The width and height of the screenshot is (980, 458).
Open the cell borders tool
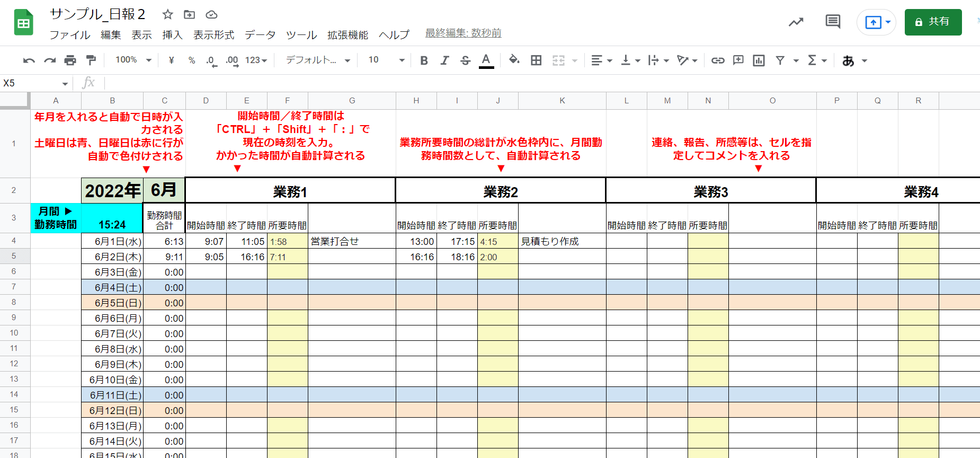point(536,60)
